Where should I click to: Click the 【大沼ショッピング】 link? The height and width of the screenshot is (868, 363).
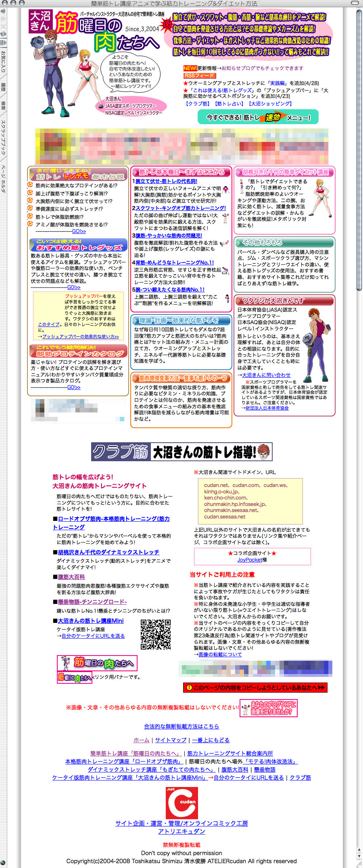271,104
